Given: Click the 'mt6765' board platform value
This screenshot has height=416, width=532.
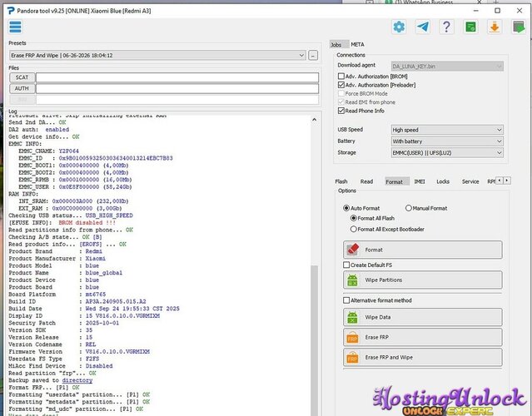Looking at the screenshot, I should pos(96,295).
